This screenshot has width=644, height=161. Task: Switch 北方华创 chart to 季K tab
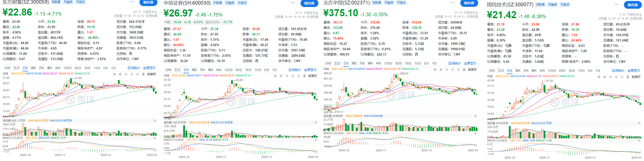coord(371,63)
